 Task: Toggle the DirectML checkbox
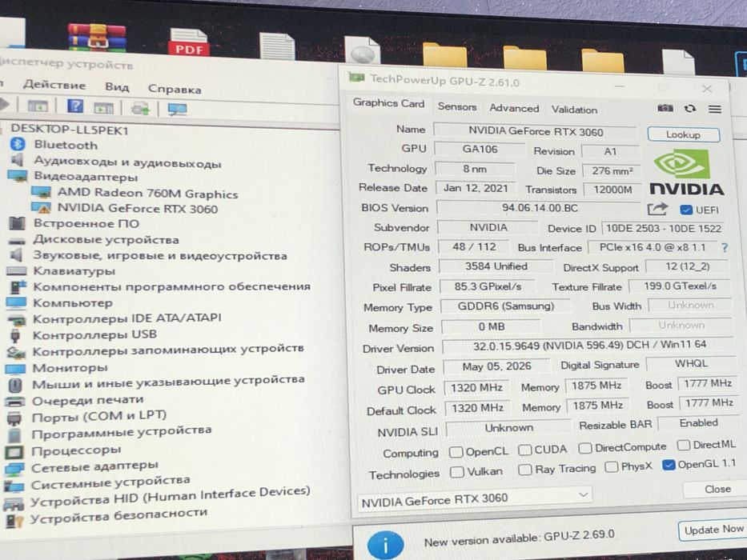coord(683,445)
